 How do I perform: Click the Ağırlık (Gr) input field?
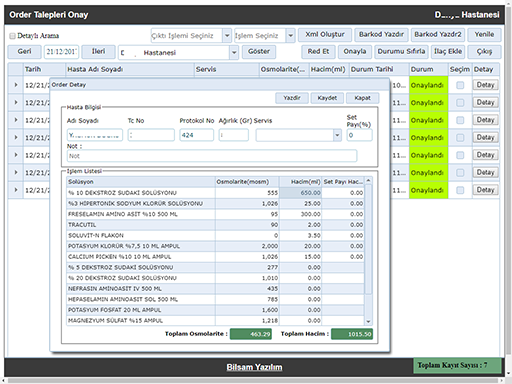[234, 135]
